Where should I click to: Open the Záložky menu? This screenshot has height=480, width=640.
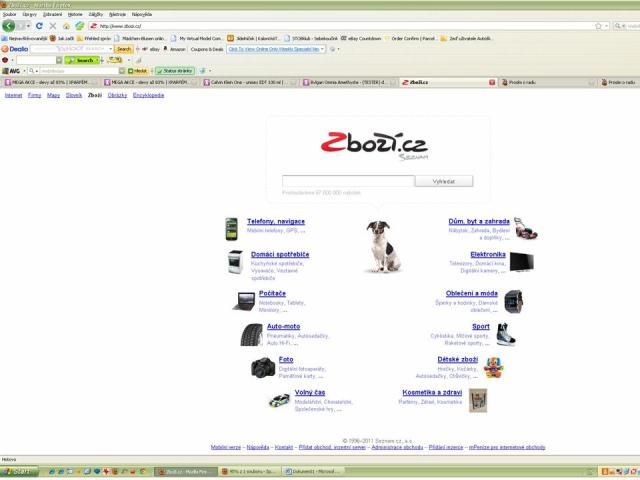(96, 14)
